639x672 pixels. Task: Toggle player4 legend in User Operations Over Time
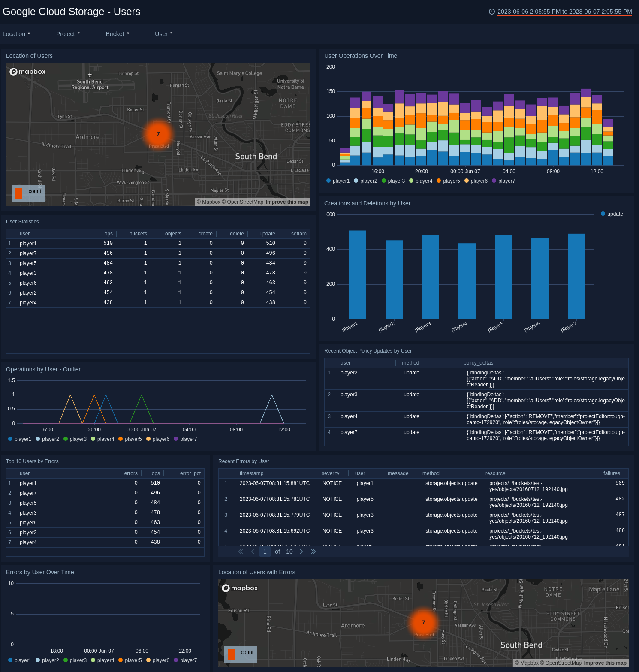[x=421, y=181]
